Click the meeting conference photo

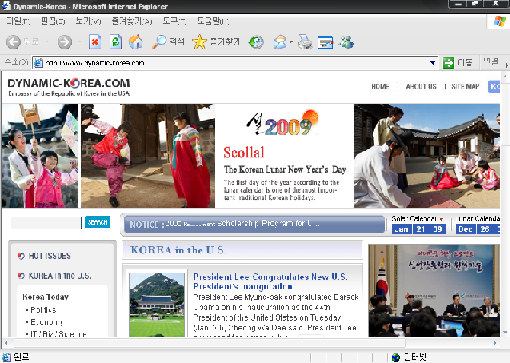tap(434, 290)
